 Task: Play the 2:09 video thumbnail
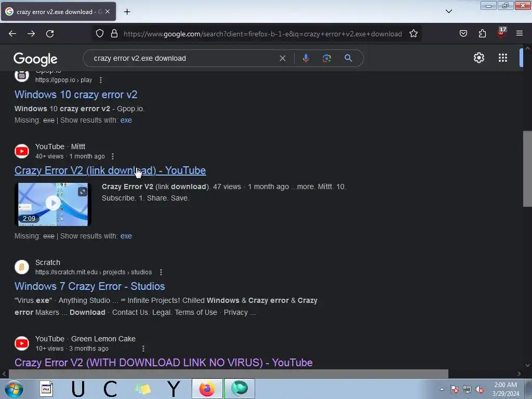(x=53, y=204)
